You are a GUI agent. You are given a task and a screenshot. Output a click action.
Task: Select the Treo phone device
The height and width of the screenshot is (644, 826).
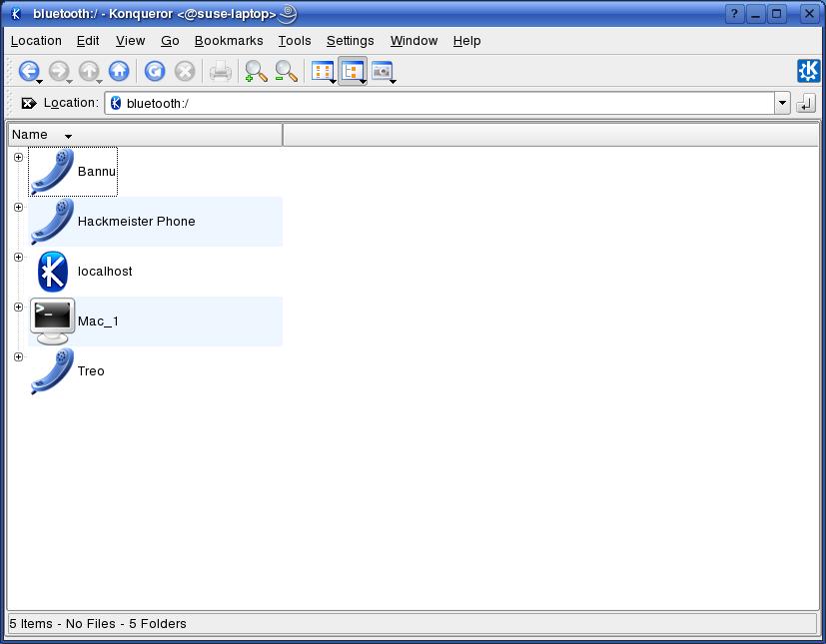(90, 371)
